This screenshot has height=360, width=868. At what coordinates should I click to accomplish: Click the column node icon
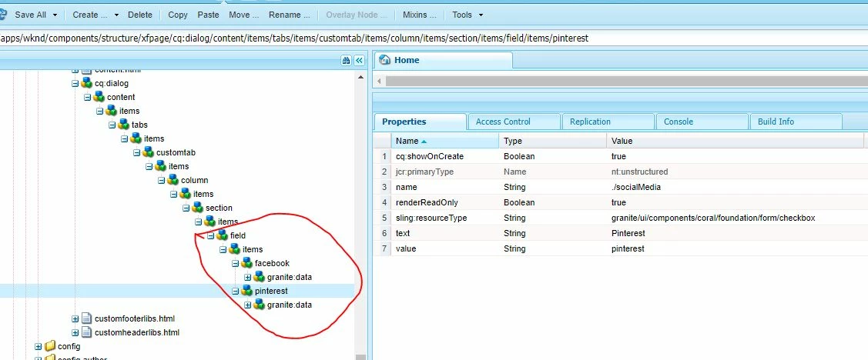(173, 180)
